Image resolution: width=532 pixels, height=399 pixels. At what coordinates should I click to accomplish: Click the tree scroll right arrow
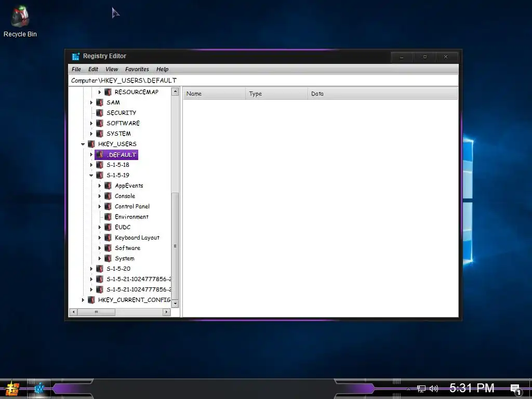pos(166,312)
